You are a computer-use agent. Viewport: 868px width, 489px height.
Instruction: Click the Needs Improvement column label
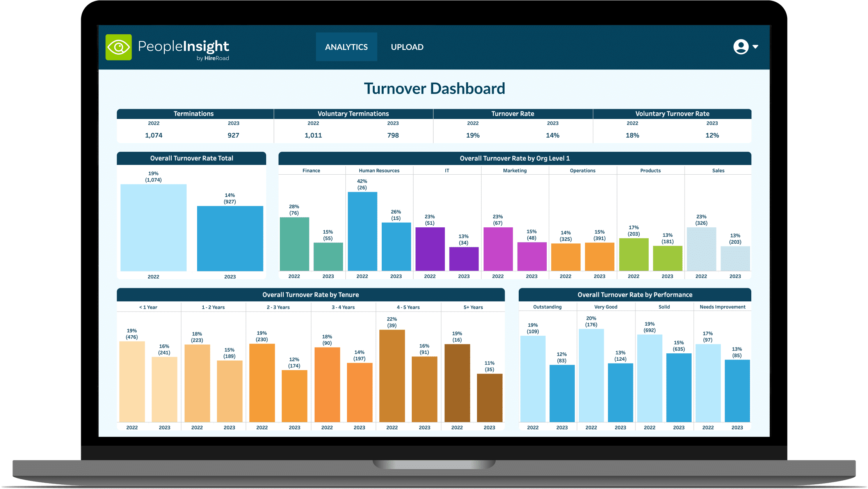point(722,307)
